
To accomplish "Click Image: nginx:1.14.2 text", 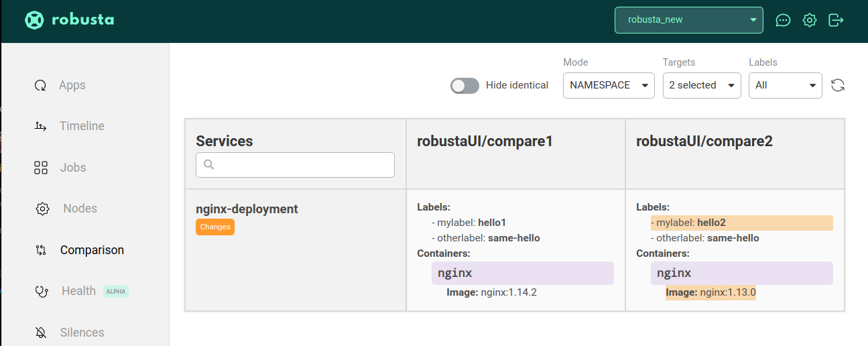I will [492, 292].
